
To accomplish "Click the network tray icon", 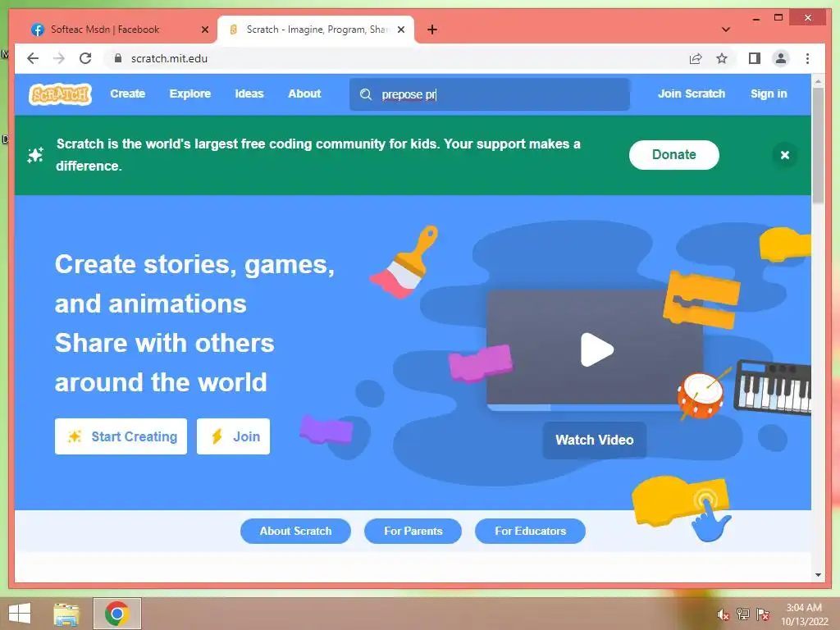I will point(742,614).
